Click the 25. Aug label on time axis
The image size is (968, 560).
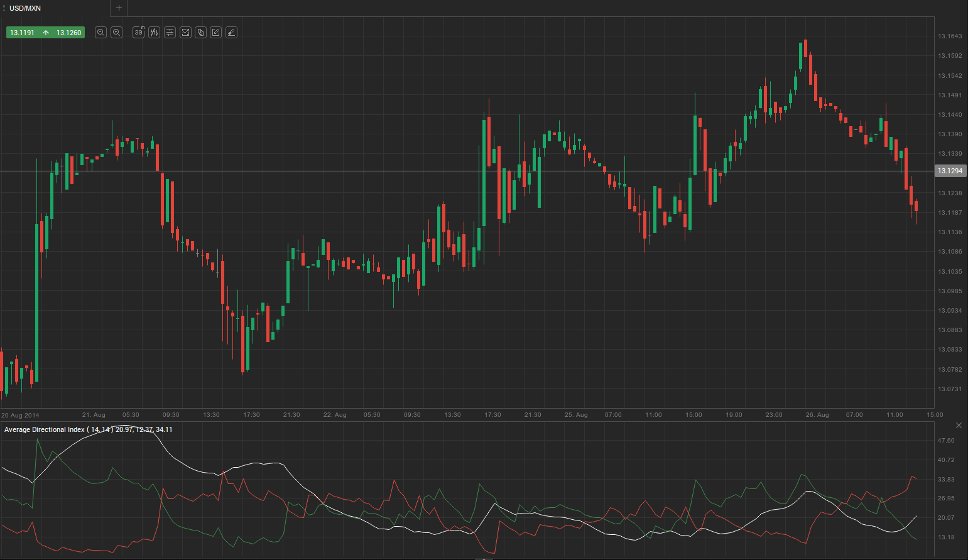pyautogui.click(x=575, y=415)
